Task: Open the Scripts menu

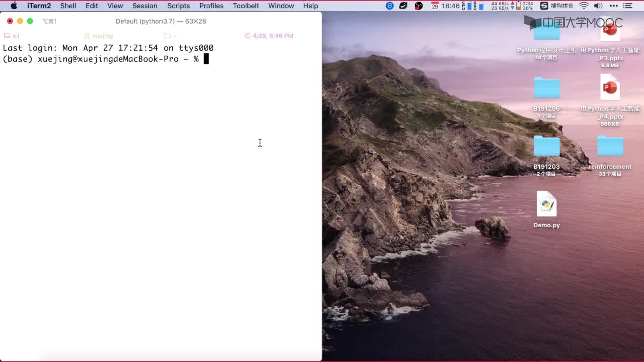Action: point(179,6)
